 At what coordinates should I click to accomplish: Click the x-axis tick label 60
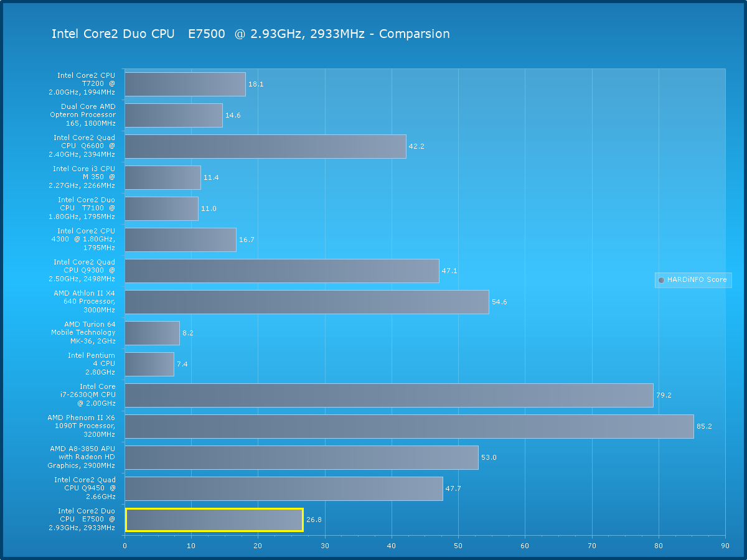point(525,546)
